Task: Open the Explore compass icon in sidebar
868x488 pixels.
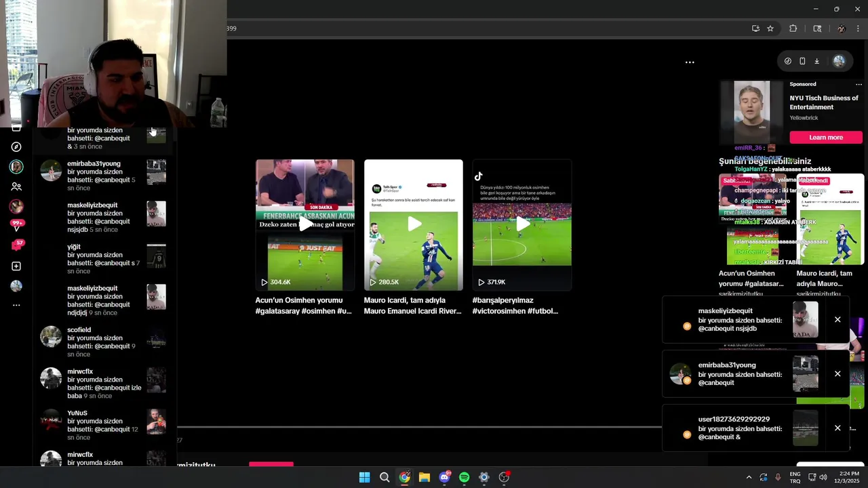Action: point(16,147)
